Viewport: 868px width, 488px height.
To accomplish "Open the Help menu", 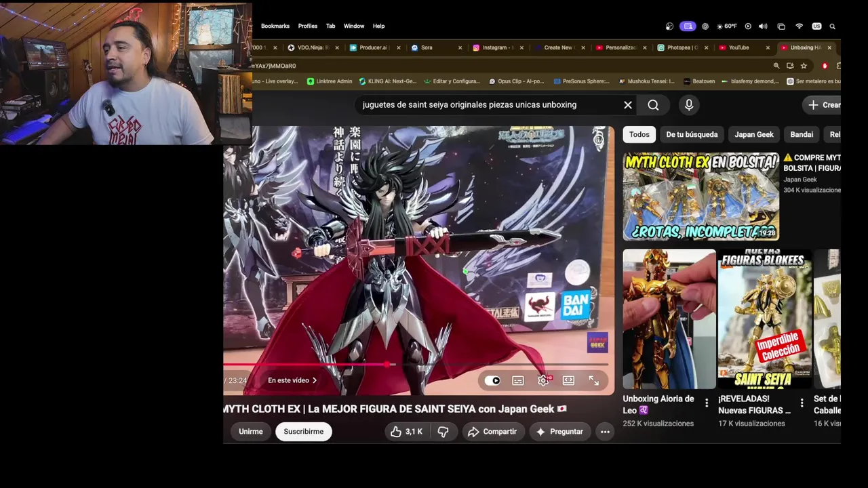I will click(378, 26).
